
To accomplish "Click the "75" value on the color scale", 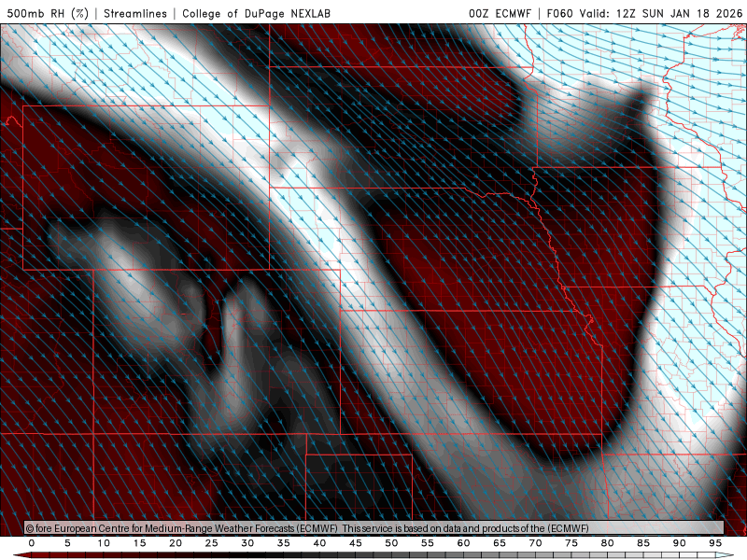I will point(571,543).
